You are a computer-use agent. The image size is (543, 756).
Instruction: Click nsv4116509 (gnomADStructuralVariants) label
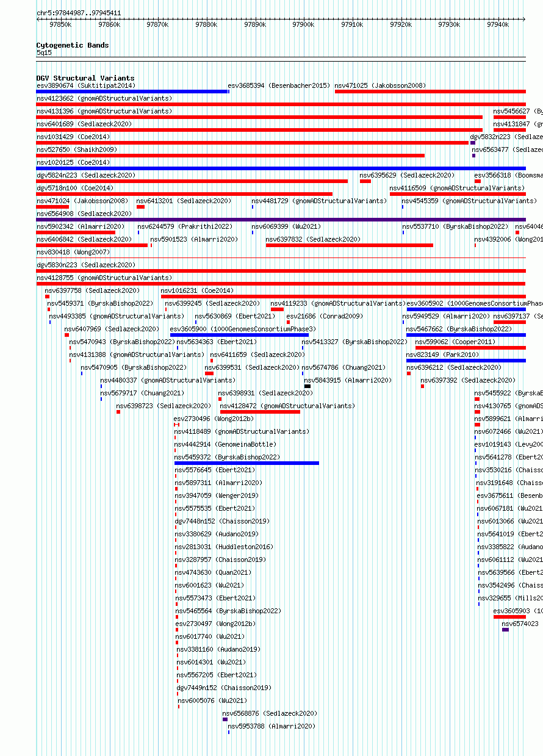[x=457, y=188]
